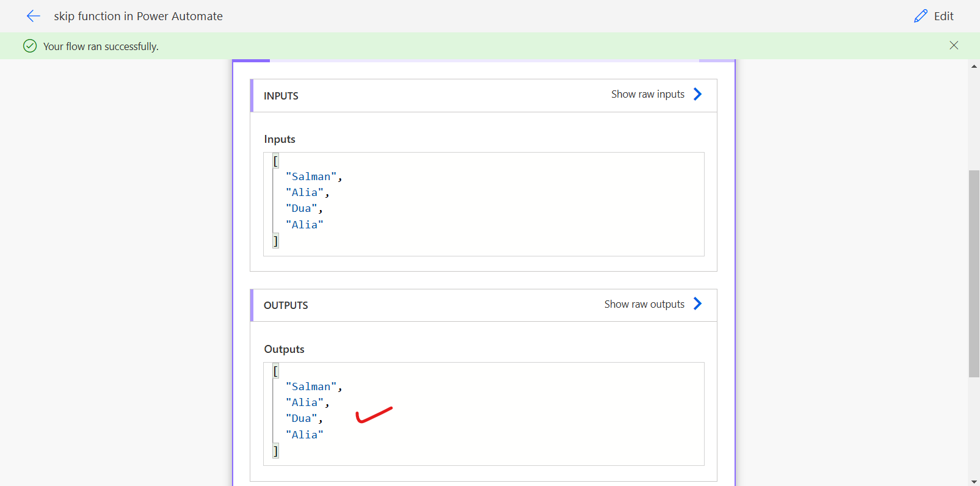Open the Show raw outputs link

tap(644, 304)
